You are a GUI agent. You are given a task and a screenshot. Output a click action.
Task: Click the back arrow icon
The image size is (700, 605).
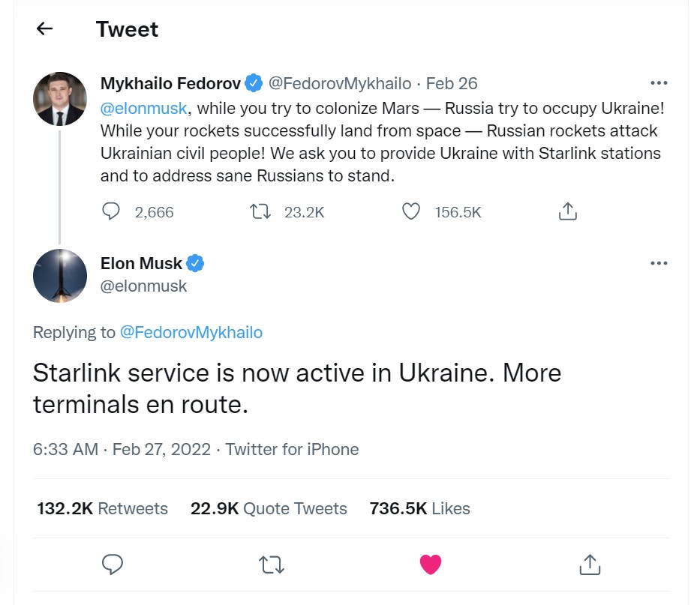pyautogui.click(x=45, y=29)
